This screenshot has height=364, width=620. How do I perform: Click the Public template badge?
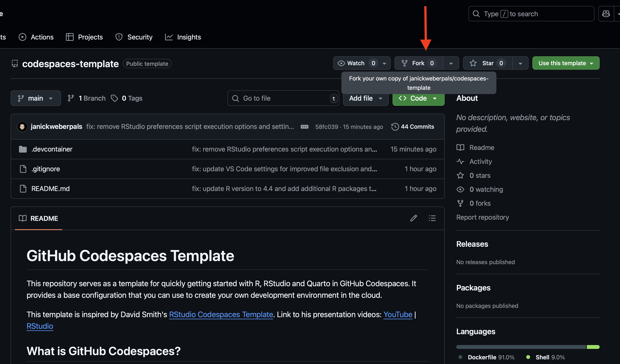(147, 64)
